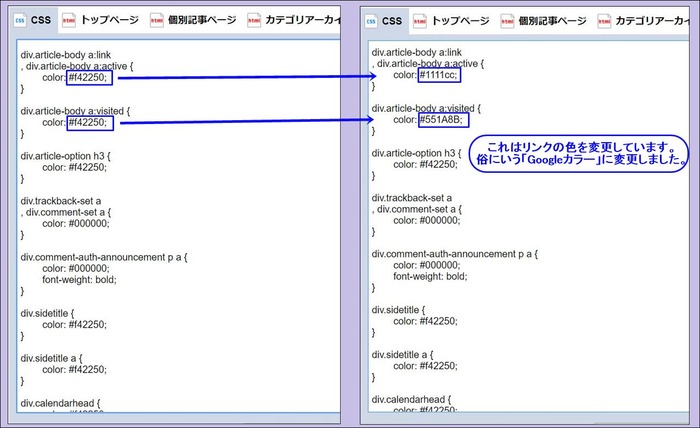The height and width of the screenshot is (428, 700).
Task: Click div.calendarhead line in right editor
Action: [x=412, y=399]
